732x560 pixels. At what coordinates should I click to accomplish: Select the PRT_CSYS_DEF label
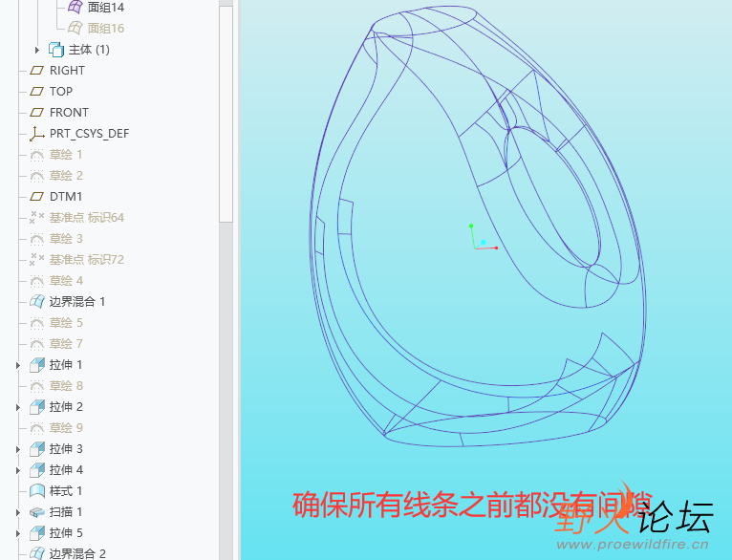click(89, 134)
